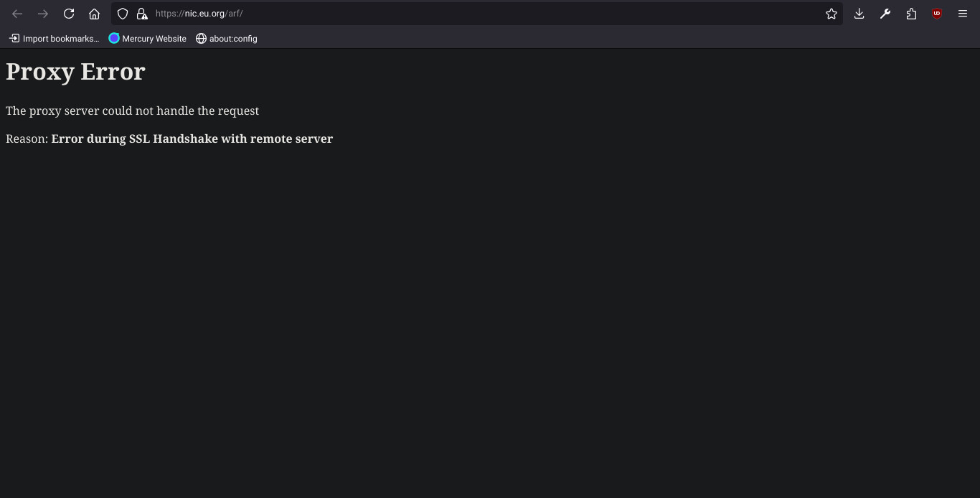Open the browser home page

pos(94,14)
